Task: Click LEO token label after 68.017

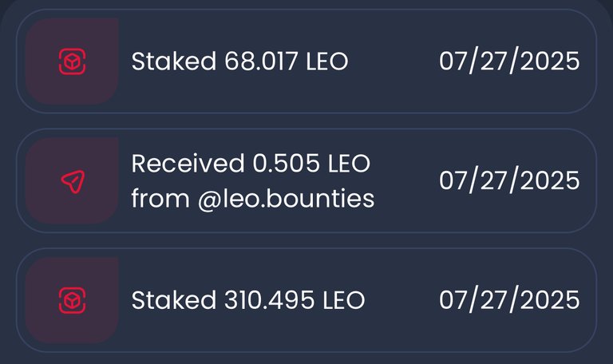Action: pos(327,61)
